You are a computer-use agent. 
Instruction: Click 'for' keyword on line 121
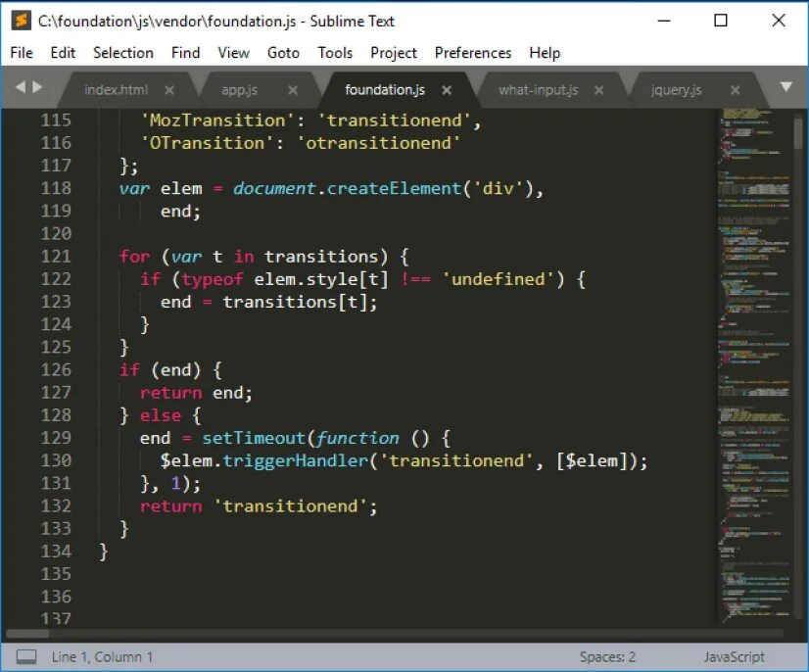[x=134, y=257]
